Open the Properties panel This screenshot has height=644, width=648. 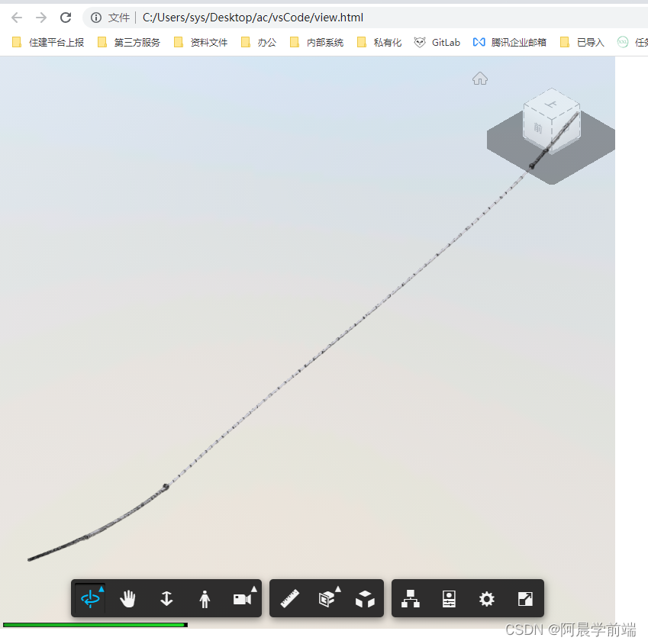click(449, 598)
